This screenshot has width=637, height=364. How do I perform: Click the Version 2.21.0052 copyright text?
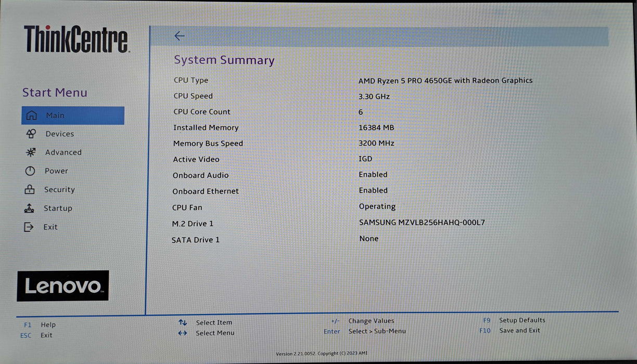[x=322, y=354]
